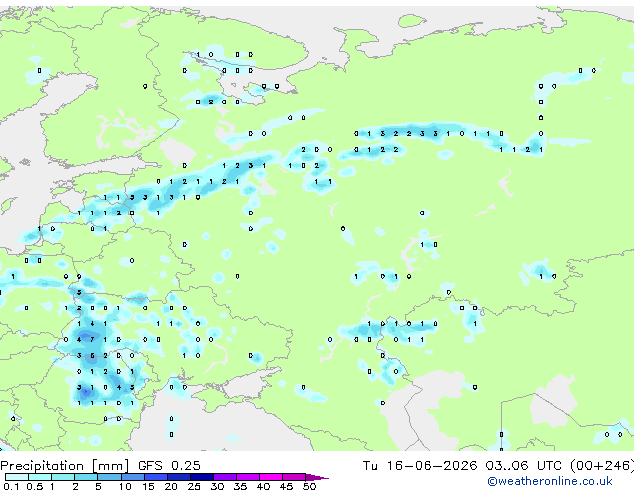Click the map precipitation value '7'
The image size is (634, 490).
tap(92, 340)
